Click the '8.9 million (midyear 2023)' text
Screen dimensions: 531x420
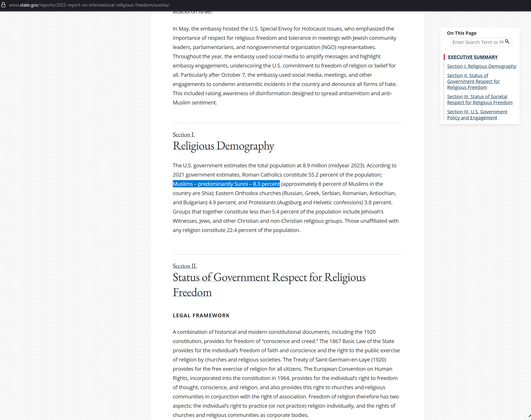pos(333,166)
